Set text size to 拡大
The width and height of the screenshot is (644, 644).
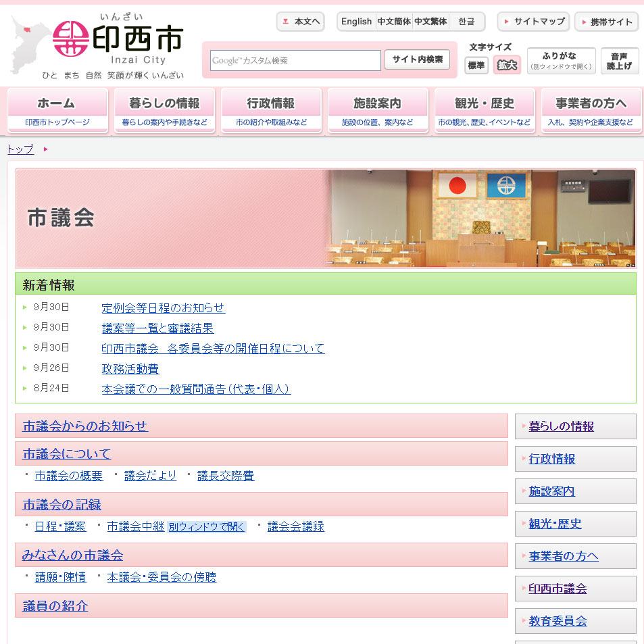pyautogui.click(x=507, y=66)
